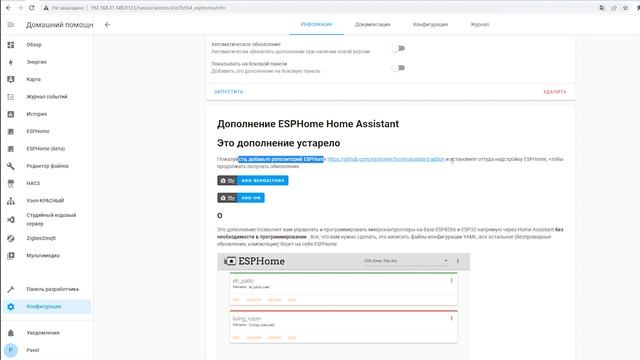Click the translate page icon in address bar

[x=602, y=8]
